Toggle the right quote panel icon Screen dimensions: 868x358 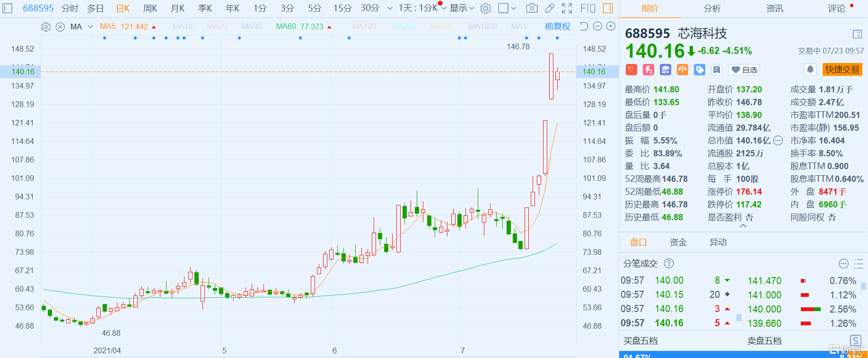point(608,8)
